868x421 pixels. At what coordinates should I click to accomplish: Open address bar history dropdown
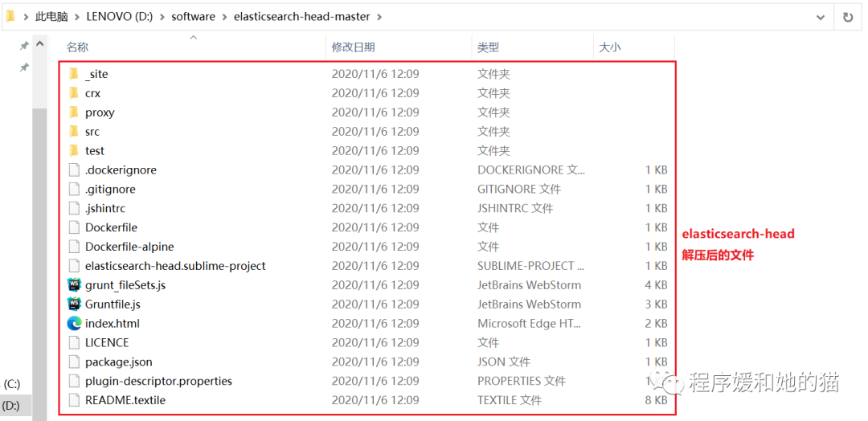pos(821,17)
